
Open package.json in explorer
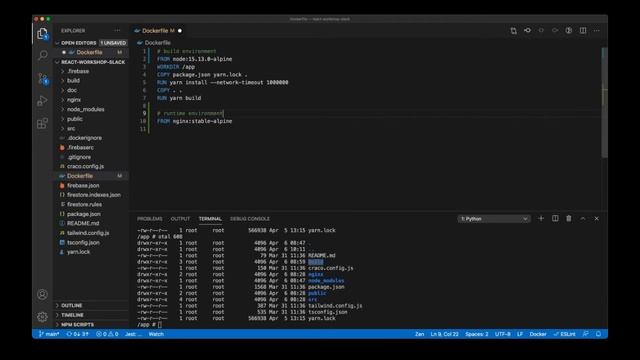(84, 214)
